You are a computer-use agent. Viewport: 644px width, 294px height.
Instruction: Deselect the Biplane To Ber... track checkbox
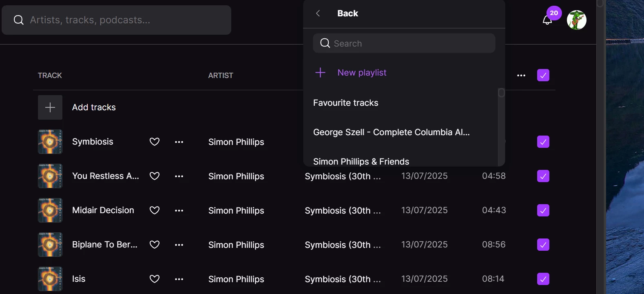click(x=543, y=245)
